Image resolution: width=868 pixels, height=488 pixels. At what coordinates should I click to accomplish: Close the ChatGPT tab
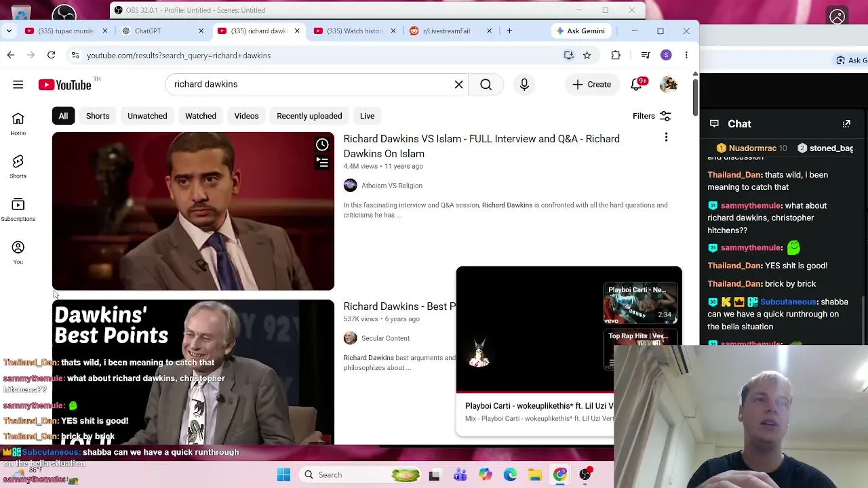point(201,30)
